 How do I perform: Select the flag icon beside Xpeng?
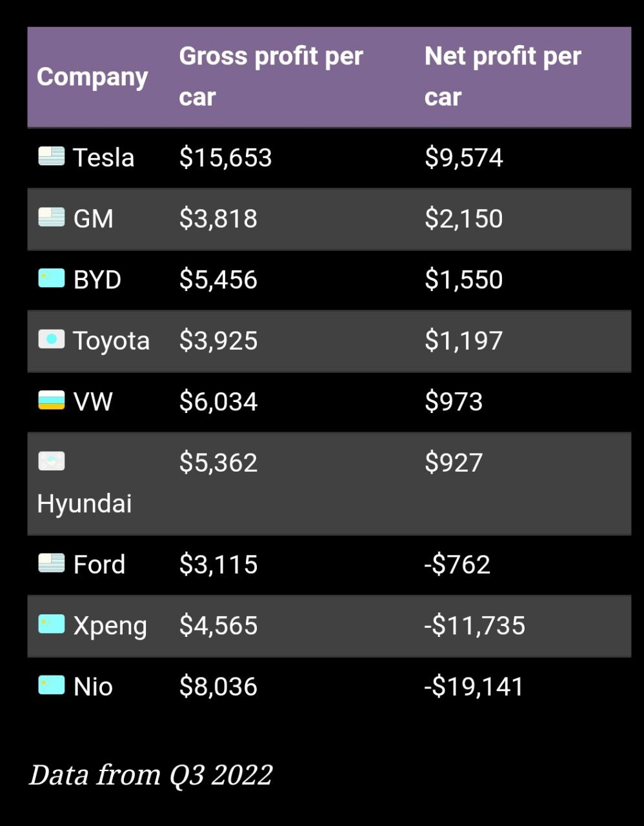coord(51,624)
